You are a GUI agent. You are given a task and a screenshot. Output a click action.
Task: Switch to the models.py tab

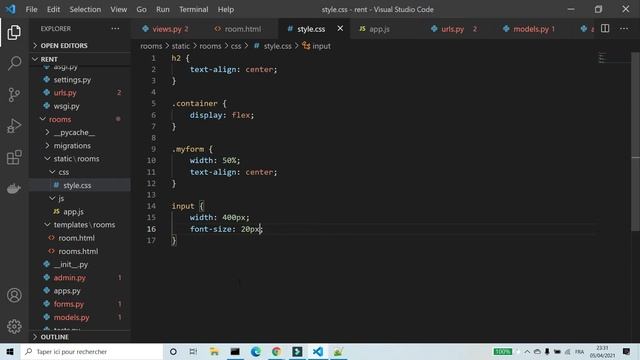click(x=530, y=29)
